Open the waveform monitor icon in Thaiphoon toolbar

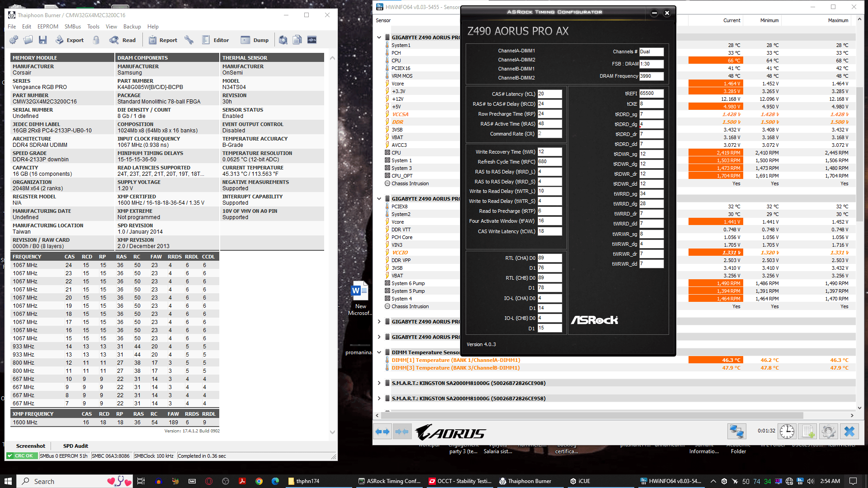312,40
